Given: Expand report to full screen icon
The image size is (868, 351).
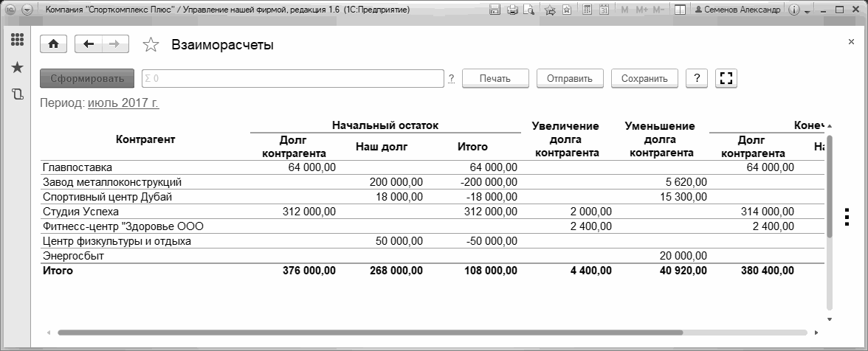Looking at the screenshot, I should tap(726, 78).
